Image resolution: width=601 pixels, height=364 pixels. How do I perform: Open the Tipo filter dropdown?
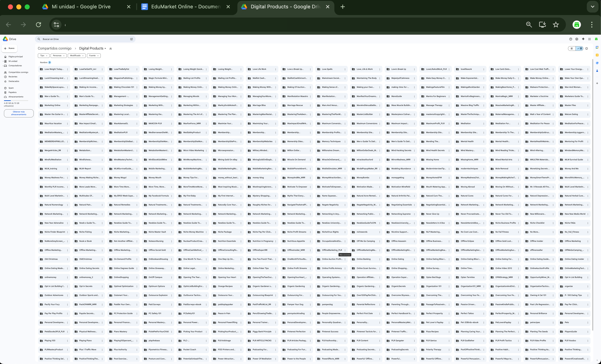pyautogui.click(x=44, y=56)
